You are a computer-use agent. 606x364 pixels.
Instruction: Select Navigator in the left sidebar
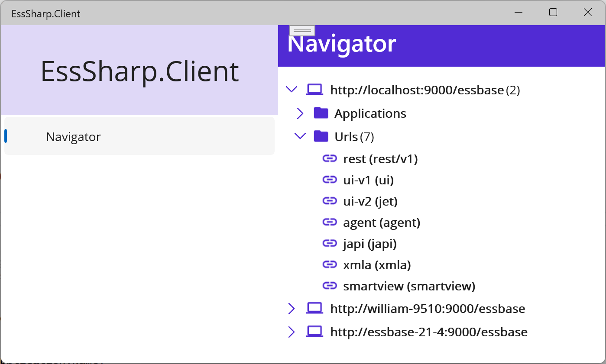[73, 136]
